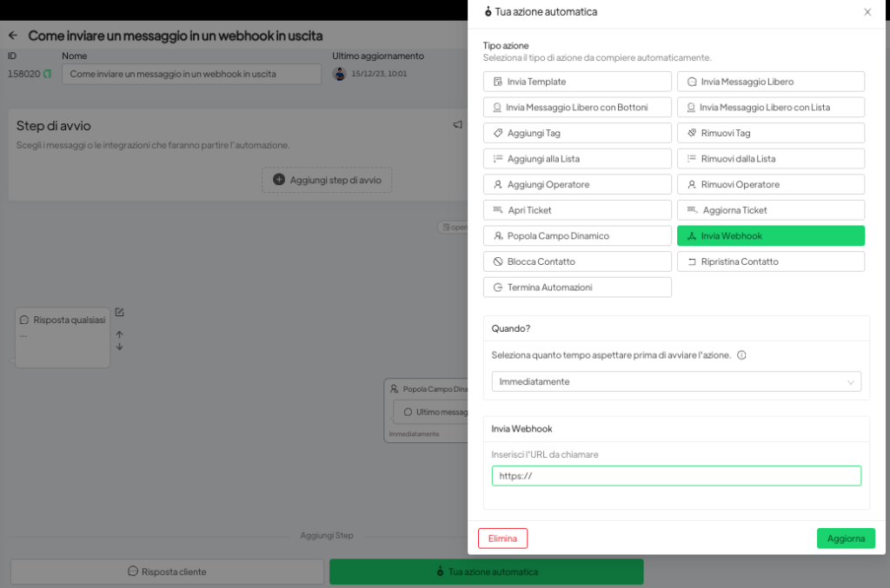Move the step up with the arrow icon

coord(120,334)
